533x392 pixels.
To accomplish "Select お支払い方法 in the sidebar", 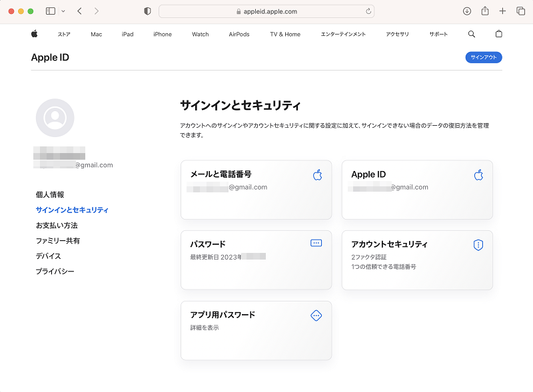I will [x=57, y=225].
